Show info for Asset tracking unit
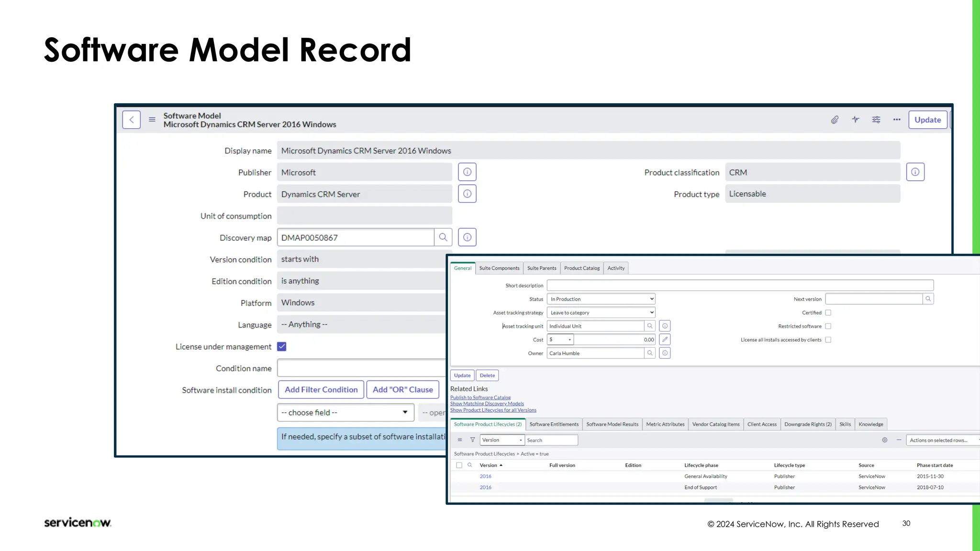 [x=665, y=326]
